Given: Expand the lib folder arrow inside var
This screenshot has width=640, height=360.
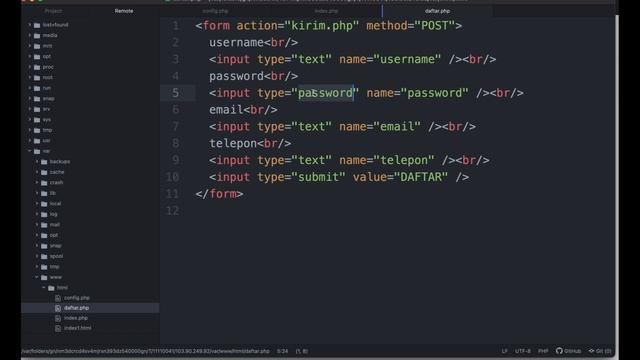Looking at the screenshot, I should 37,193.
